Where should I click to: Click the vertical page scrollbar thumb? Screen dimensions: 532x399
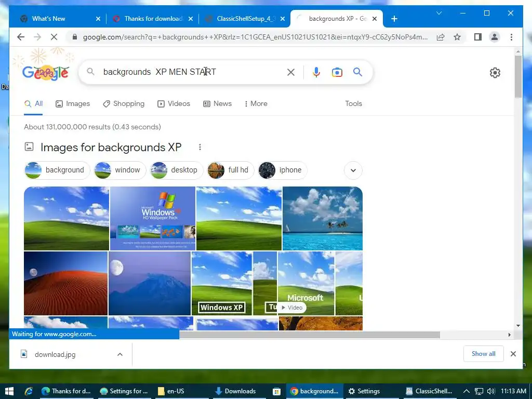518,76
